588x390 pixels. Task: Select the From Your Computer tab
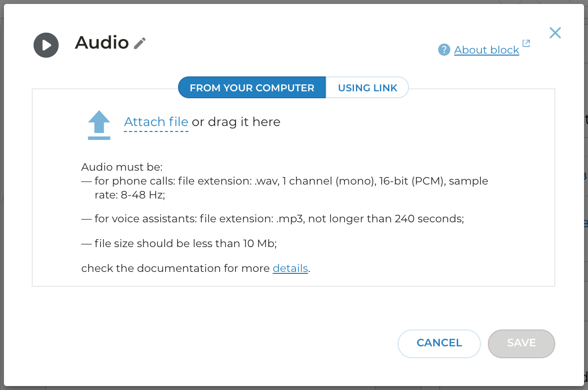click(x=252, y=88)
